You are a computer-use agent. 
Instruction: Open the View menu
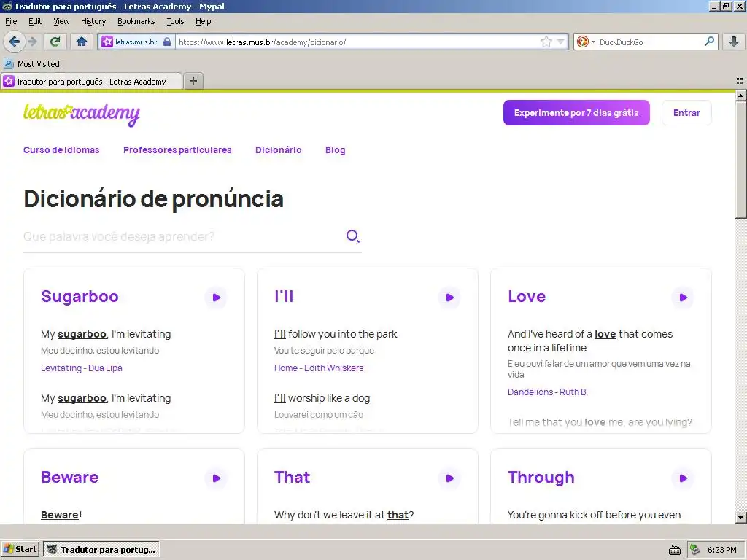(61, 21)
